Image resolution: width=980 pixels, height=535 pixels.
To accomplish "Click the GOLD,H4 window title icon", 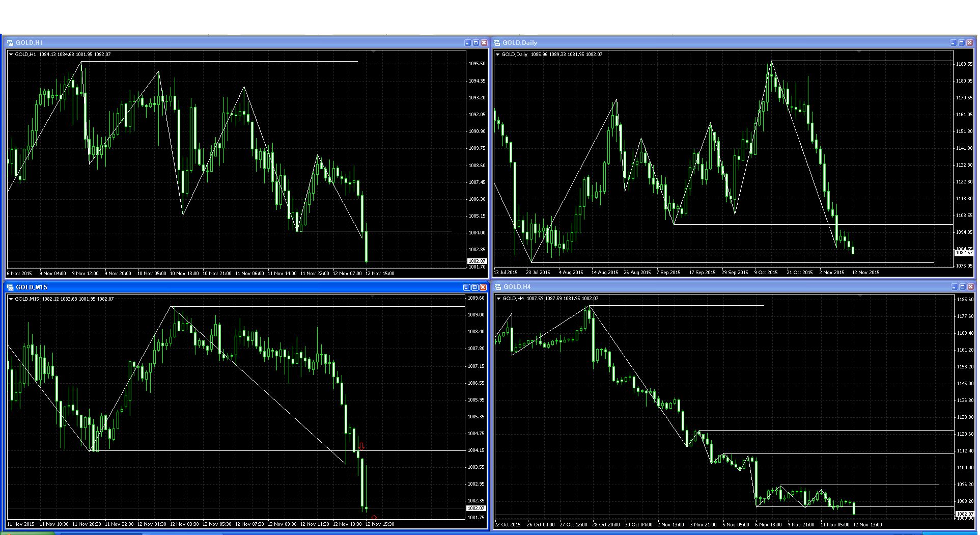I will click(498, 287).
